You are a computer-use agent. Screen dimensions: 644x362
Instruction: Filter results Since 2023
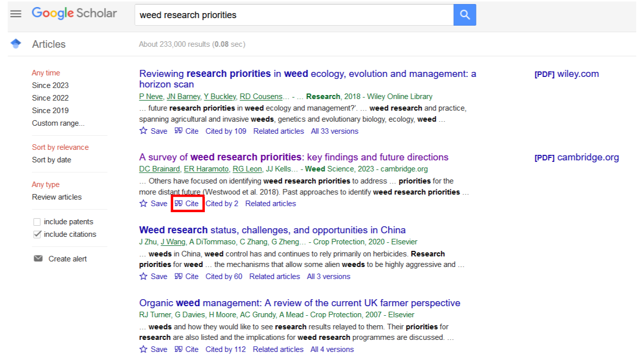pyautogui.click(x=50, y=85)
